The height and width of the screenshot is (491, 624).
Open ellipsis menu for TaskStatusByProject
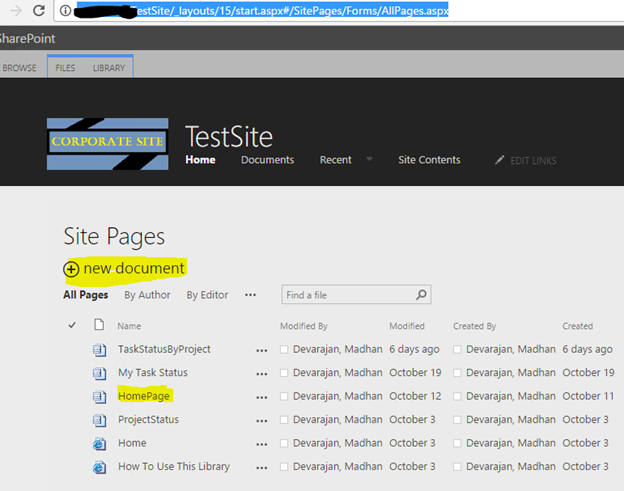click(x=262, y=351)
